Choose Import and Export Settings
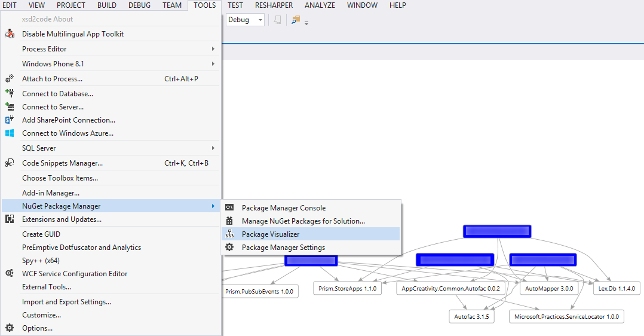644x336 pixels. click(x=111, y=302)
